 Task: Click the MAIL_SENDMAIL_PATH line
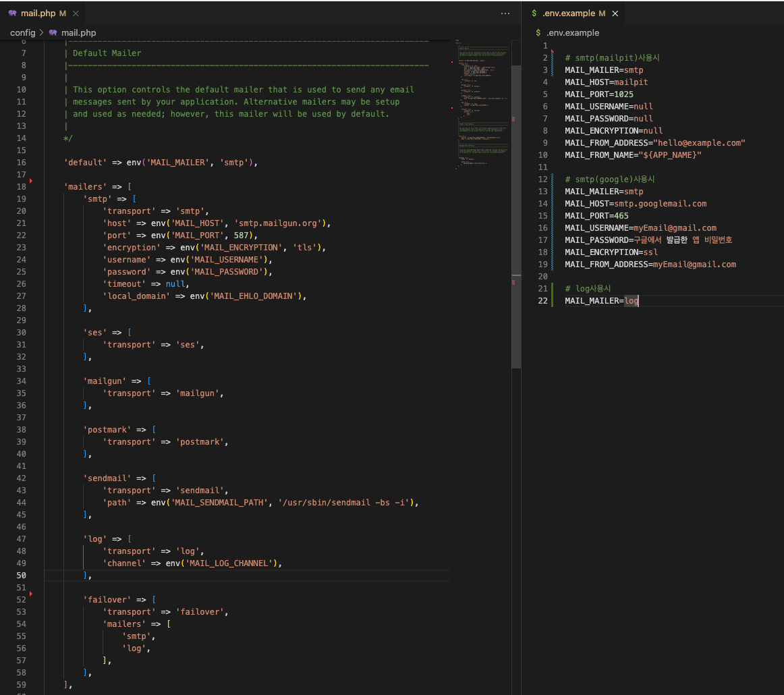point(260,503)
